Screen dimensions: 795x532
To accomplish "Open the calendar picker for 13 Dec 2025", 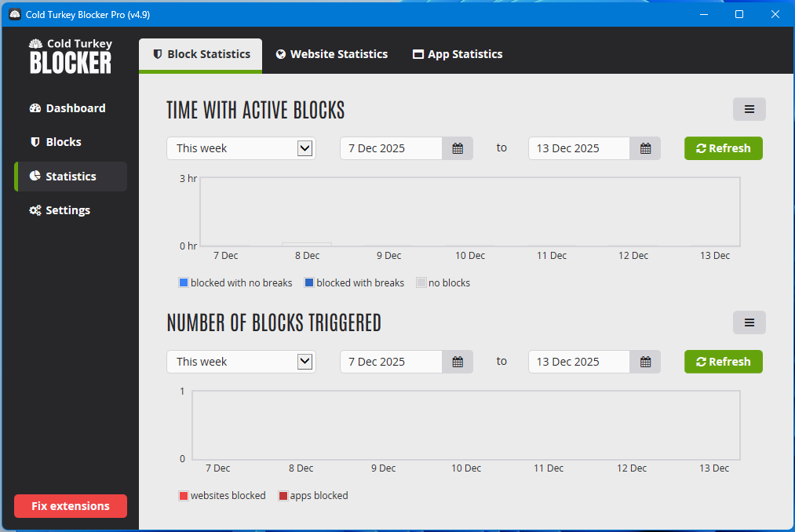I will [644, 148].
